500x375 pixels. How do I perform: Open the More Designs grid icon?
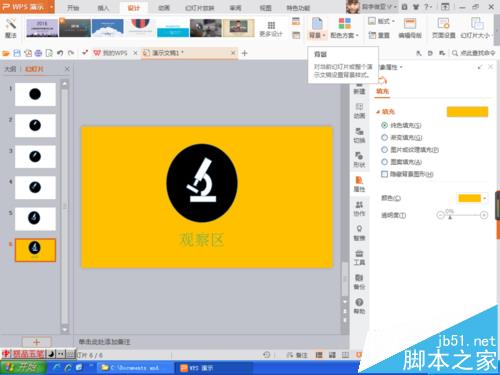coord(271,25)
